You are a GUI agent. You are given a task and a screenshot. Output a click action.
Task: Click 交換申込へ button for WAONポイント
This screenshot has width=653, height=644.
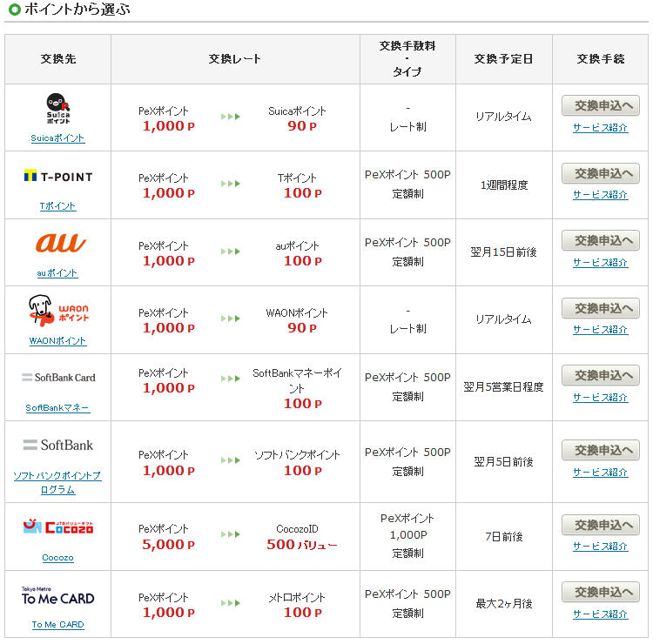click(x=601, y=308)
